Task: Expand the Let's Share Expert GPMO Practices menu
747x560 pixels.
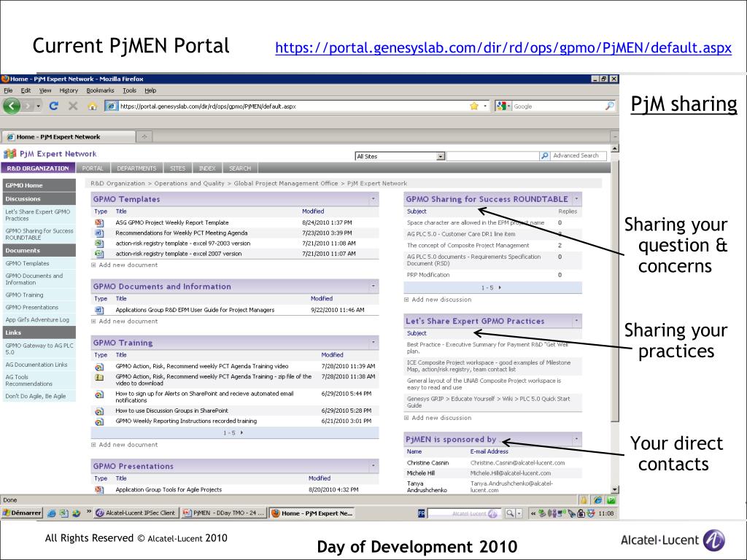Action: coord(576,321)
